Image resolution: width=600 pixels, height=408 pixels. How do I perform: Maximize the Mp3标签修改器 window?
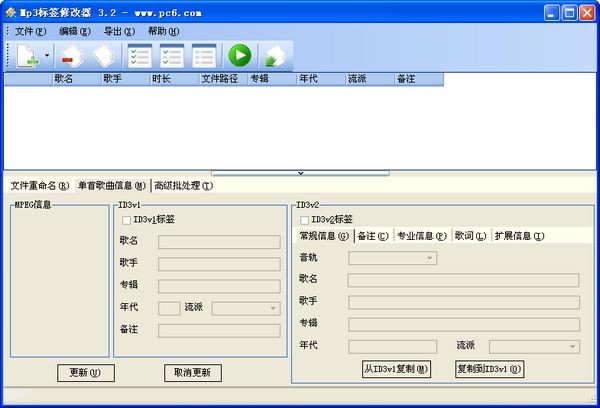tap(569, 13)
